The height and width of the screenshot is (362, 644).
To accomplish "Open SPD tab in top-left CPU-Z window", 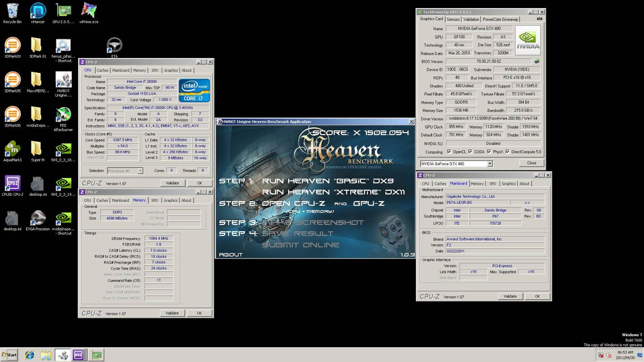I will 155,70.
